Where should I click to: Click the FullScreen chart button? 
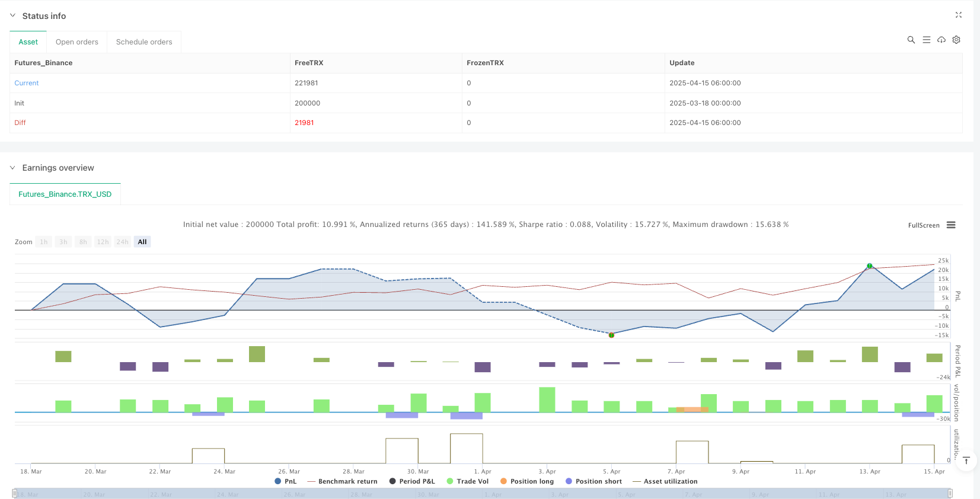[923, 225]
